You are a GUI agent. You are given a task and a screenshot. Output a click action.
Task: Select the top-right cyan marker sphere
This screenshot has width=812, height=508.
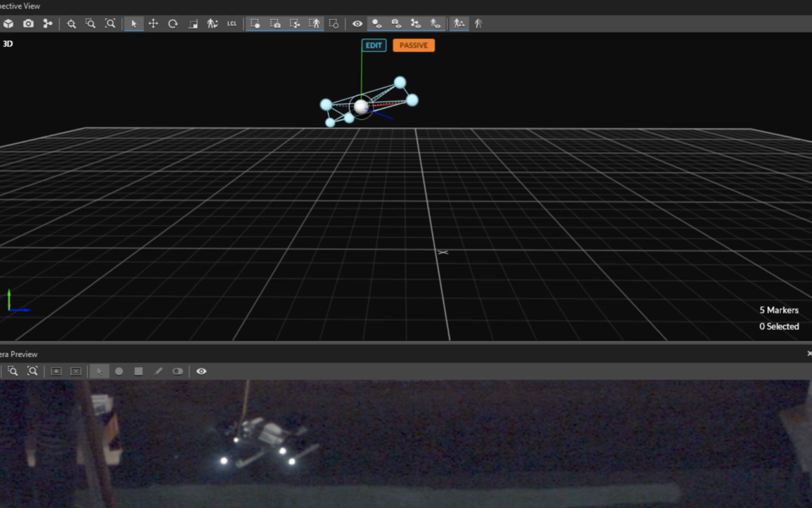pos(400,83)
